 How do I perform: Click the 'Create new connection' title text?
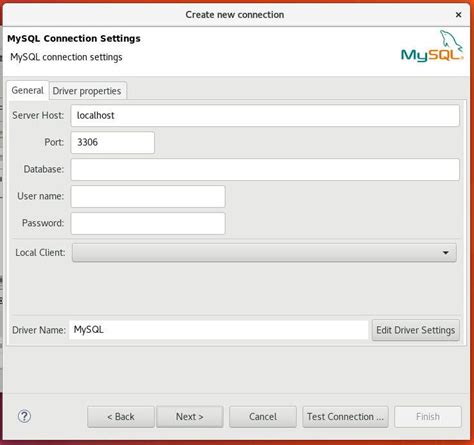point(235,15)
